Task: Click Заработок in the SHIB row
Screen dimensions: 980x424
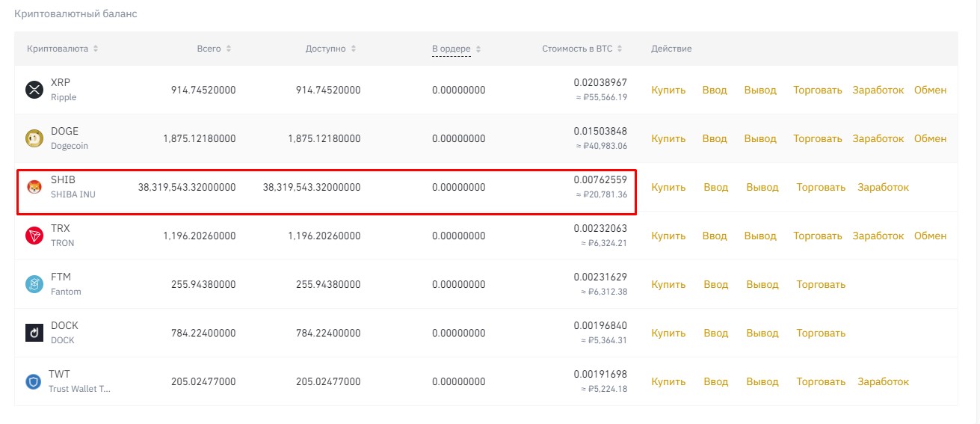Action: tap(884, 187)
